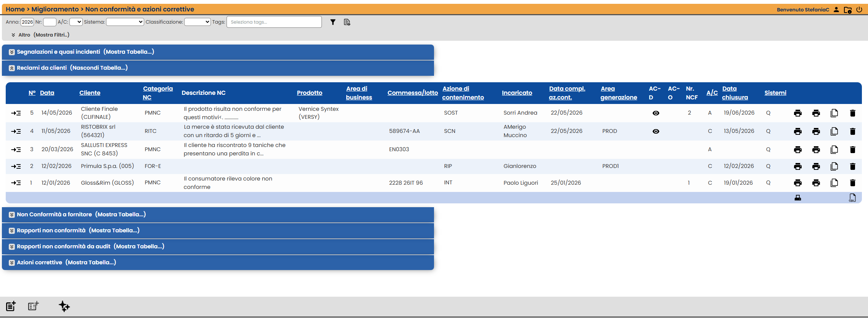Copy the SALLUSTI EXPRESS complaint row
The height and width of the screenshot is (318, 868).
tap(834, 150)
